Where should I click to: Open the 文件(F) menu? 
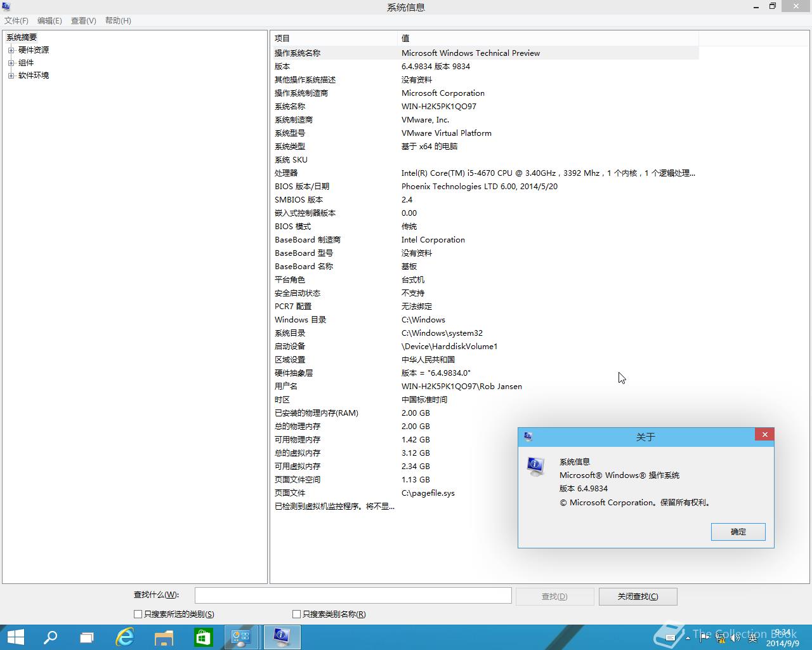(16, 21)
